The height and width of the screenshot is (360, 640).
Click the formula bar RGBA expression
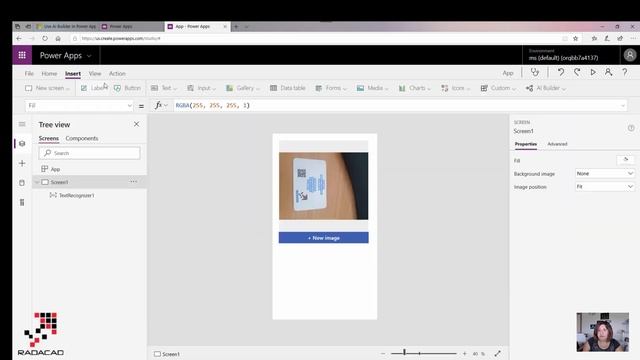(x=213, y=105)
